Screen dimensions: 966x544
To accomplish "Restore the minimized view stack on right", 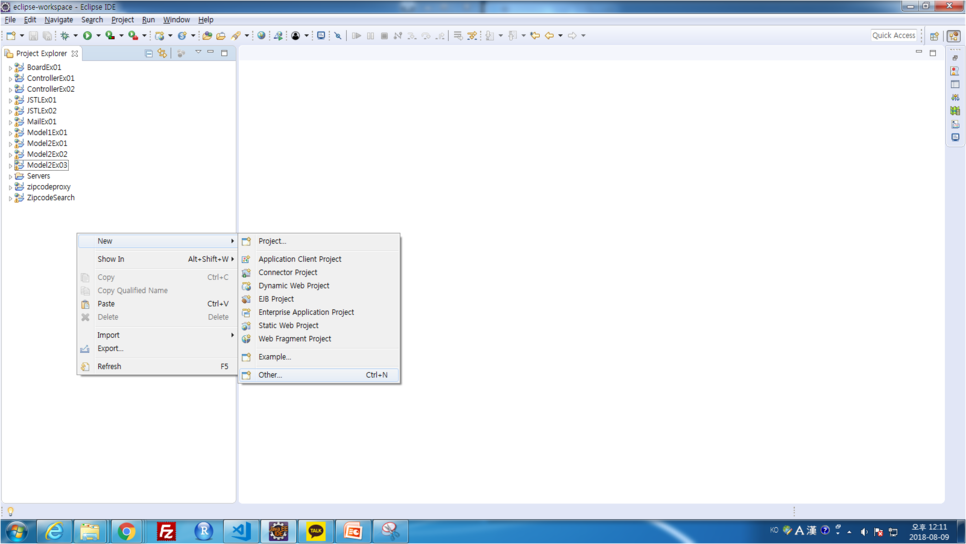I will [955, 57].
